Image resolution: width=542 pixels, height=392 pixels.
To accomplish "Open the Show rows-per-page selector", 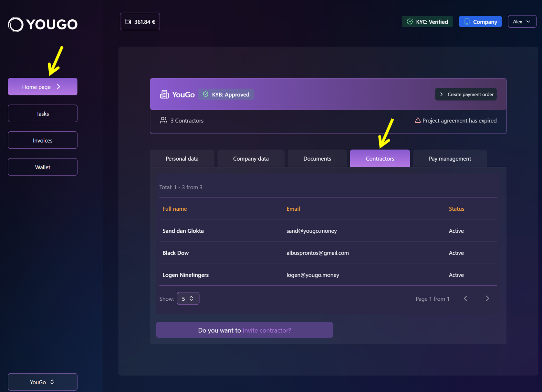I will click(x=188, y=299).
